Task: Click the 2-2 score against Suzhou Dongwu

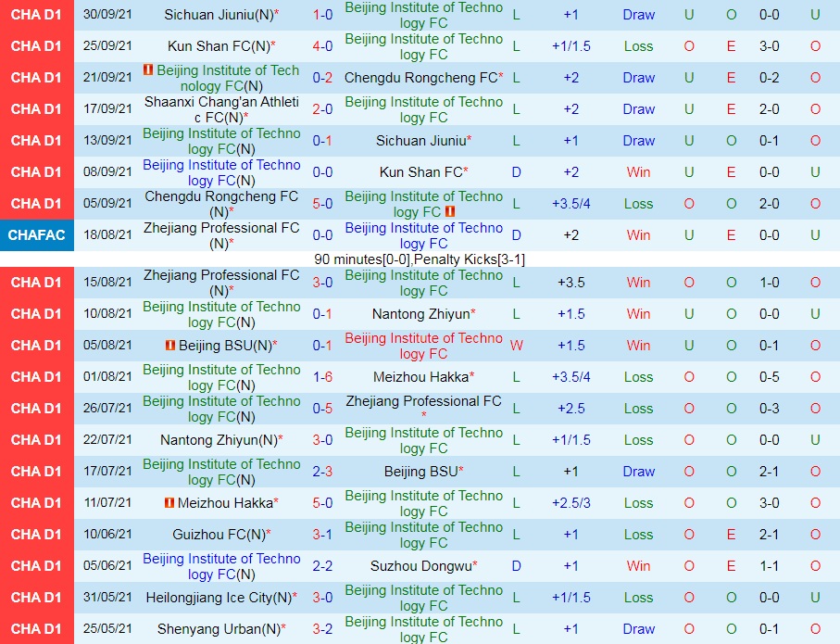Action: pos(322,566)
